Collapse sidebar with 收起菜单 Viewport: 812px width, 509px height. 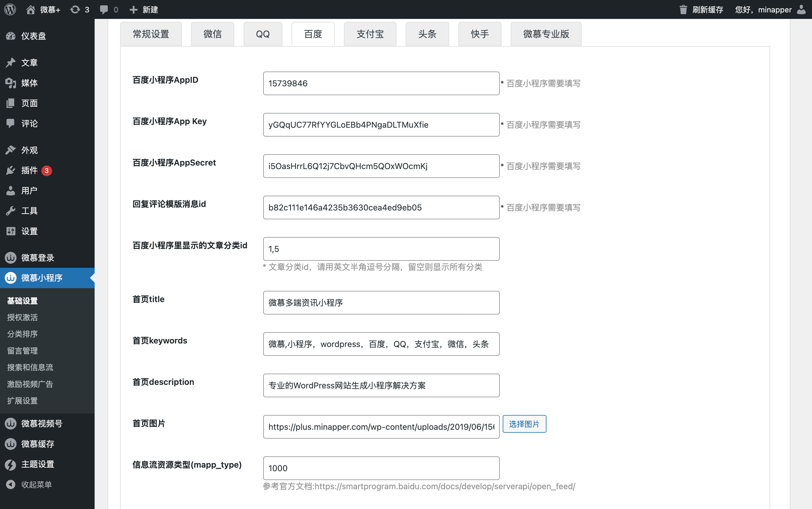36,484
